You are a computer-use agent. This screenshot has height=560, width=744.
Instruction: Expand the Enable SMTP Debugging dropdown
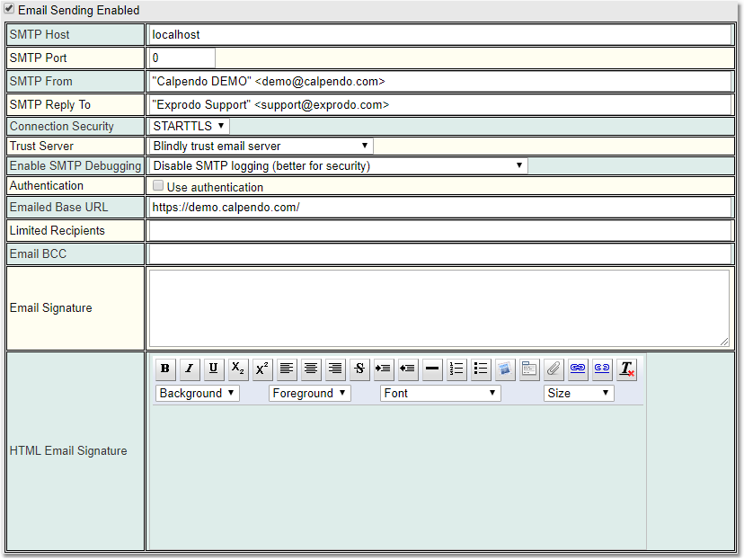[338, 165]
